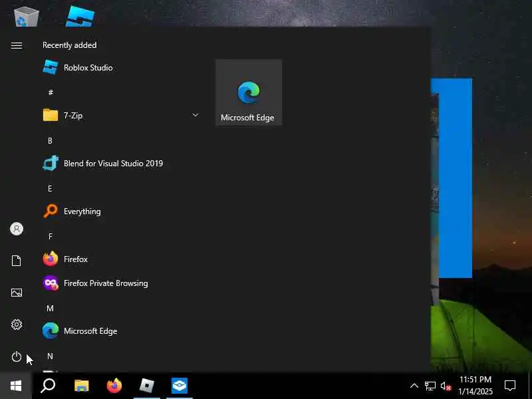Image resolution: width=532 pixels, height=399 pixels.
Task: Select Recycle Bin on the desktop
Action: [26, 16]
